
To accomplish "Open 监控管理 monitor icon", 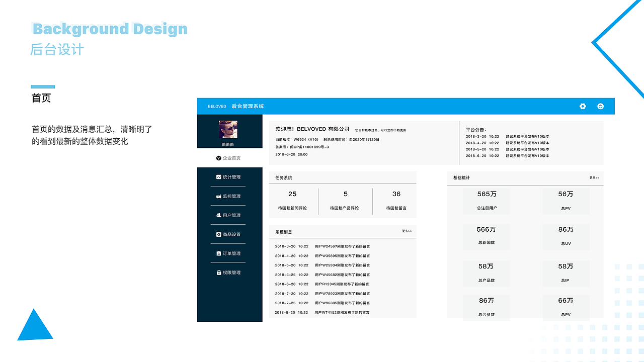I will click(x=219, y=196).
